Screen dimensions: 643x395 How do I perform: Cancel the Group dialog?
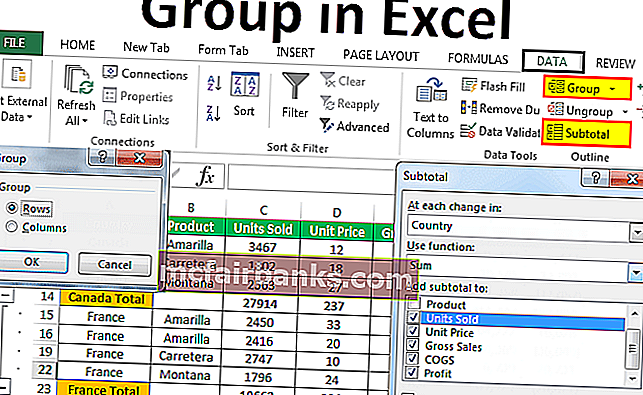[114, 265]
